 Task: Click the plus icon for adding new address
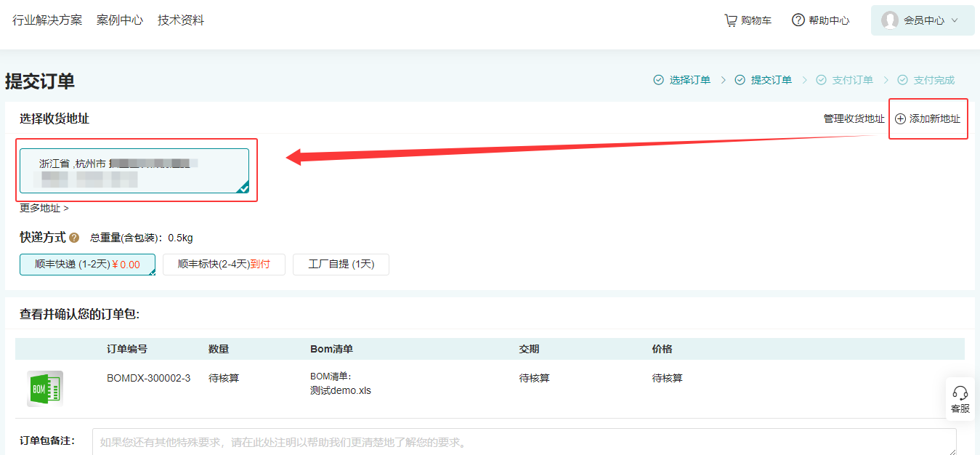pos(901,118)
